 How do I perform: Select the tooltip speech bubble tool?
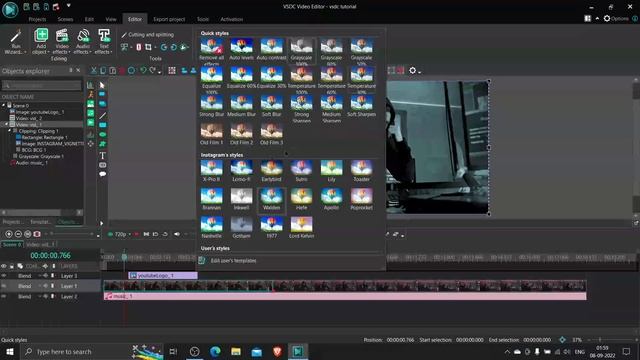tap(102, 174)
